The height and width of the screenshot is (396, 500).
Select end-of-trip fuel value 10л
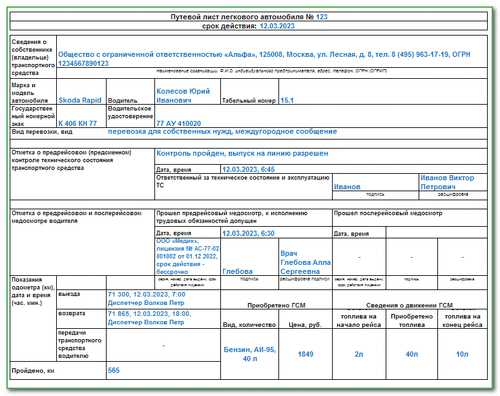462,354
